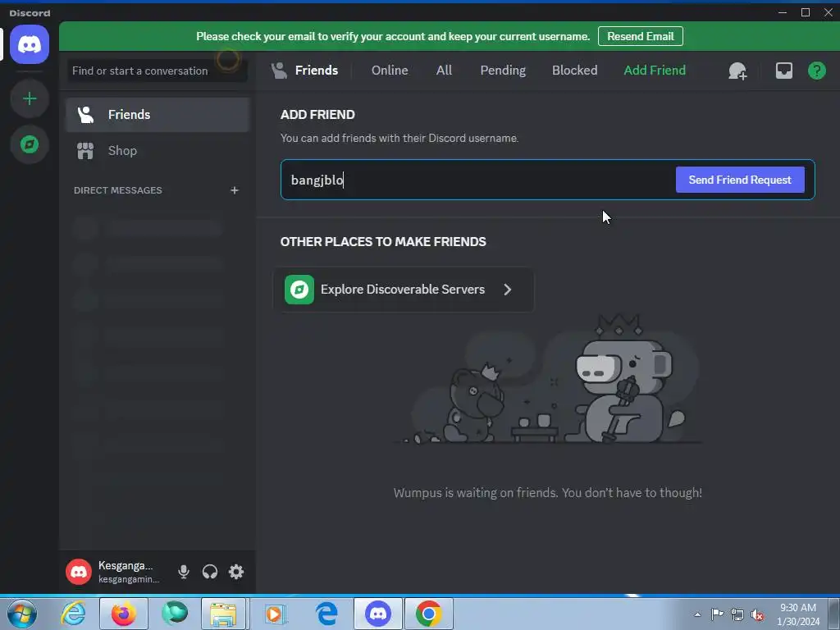Click the taskbar clock showing 9:30 AM
Image resolution: width=840 pixels, height=630 pixels.
[798, 614]
